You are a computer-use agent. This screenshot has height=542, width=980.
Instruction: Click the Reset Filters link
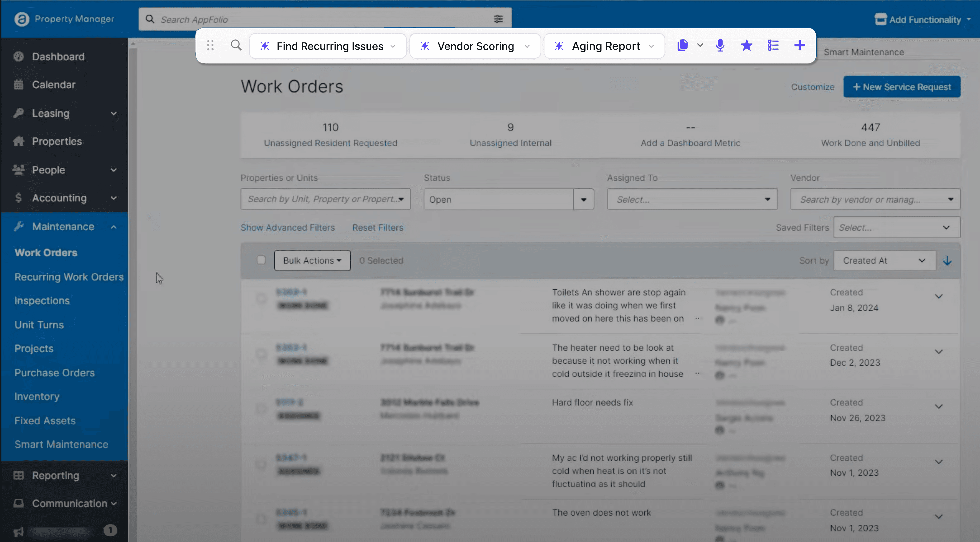click(377, 228)
